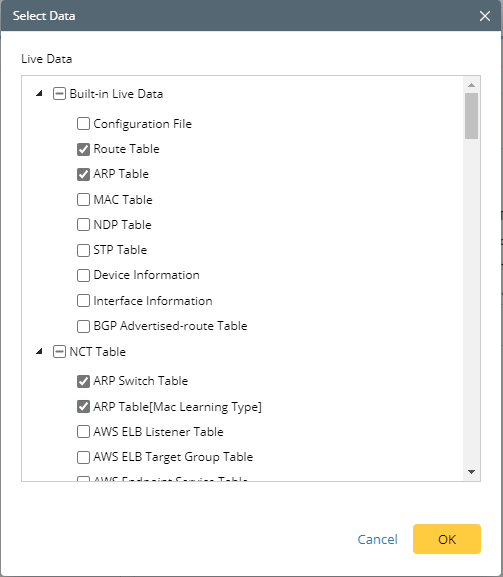Enable the MAC Table checkbox
Screen dimensions: 503x577
[x=83, y=199]
